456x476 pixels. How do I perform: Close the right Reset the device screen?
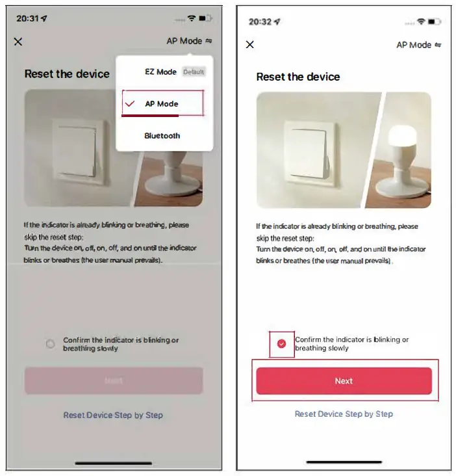[x=250, y=45]
